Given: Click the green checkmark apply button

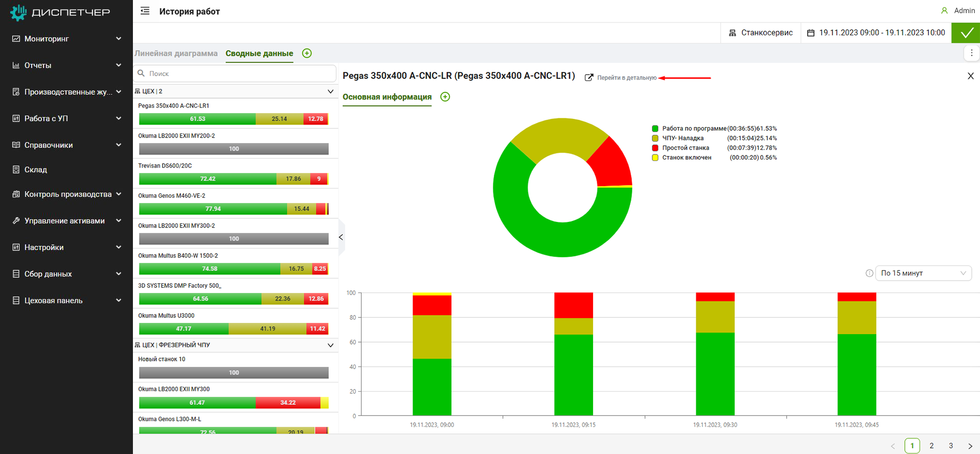Looking at the screenshot, I should [966, 33].
